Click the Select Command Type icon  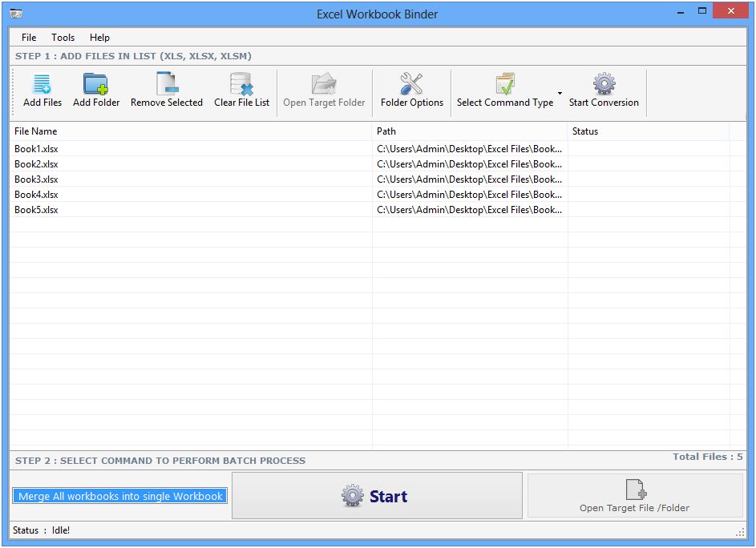pos(505,84)
